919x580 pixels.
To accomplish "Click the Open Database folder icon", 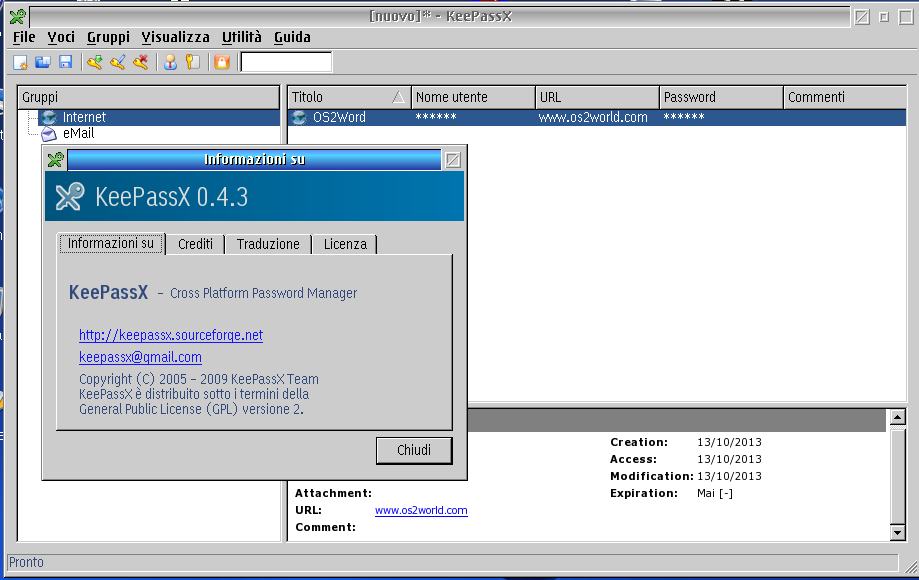I will pyautogui.click(x=43, y=63).
